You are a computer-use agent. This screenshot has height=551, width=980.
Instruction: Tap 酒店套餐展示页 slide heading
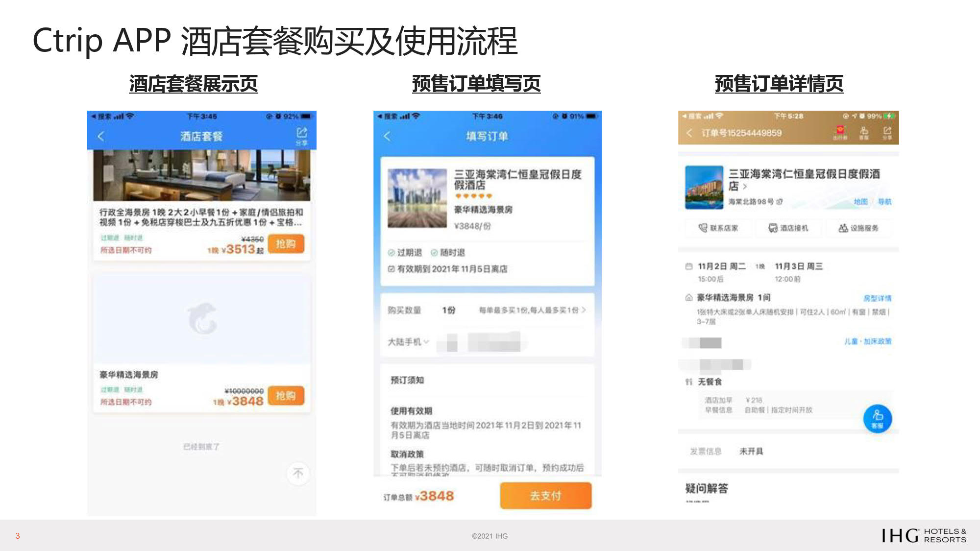(x=194, y=84)
